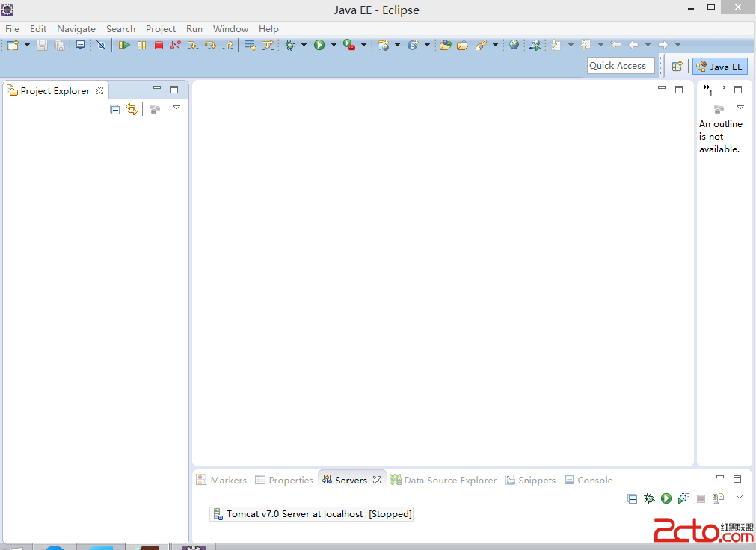Image resolution: width=756 pixels, height=550 pixels.
Task: Click the Publish to server icon
Action: tap(718, 498)
